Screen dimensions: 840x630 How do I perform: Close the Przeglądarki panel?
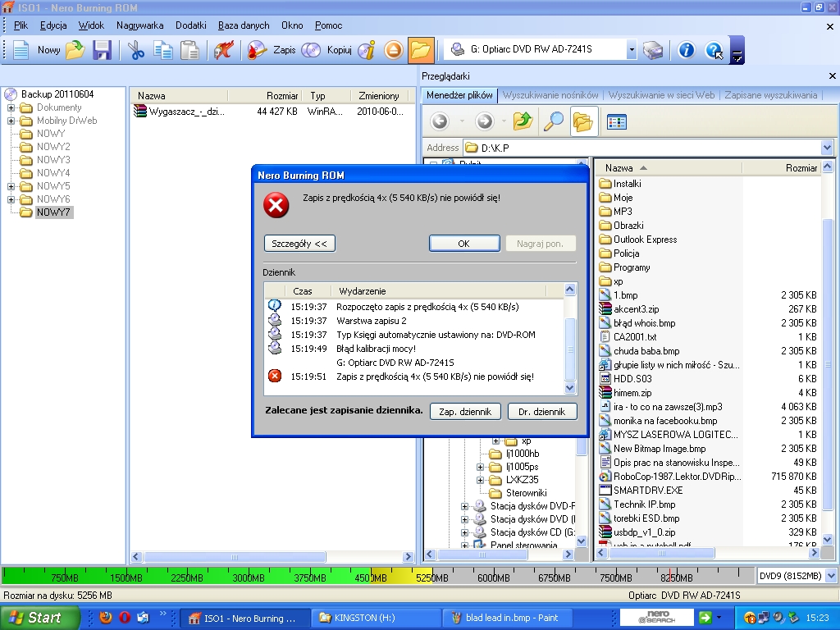pos(832,76)
